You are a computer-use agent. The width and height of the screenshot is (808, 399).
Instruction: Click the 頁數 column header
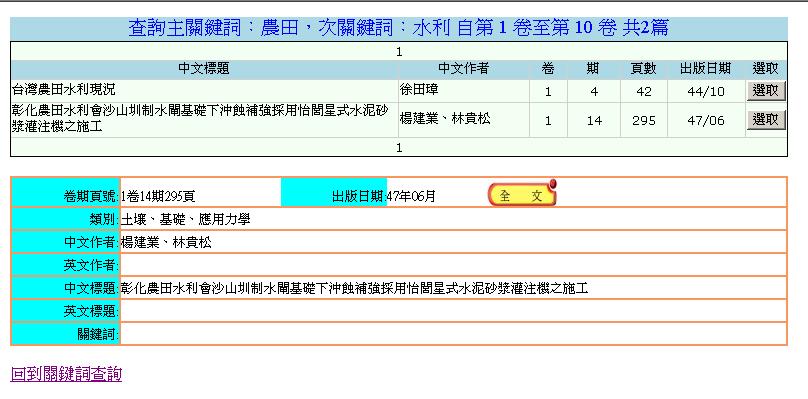pos(643,69)
